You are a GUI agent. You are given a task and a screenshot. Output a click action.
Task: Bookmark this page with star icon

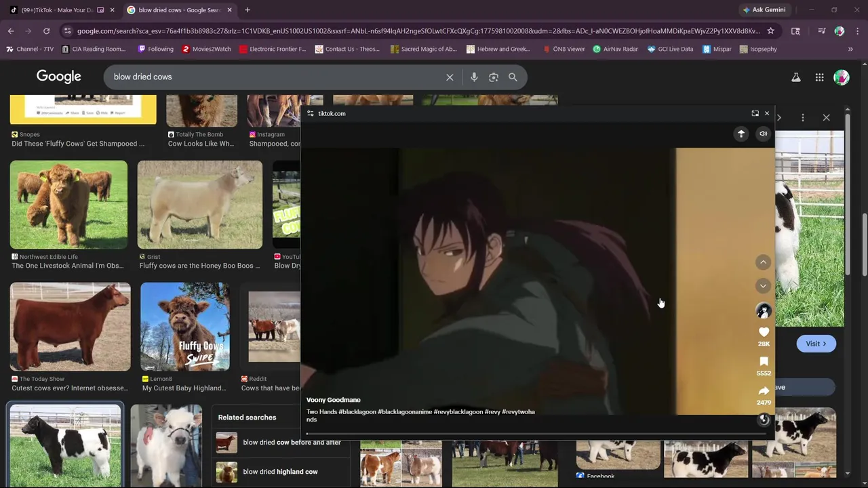click(x=770, y=31)
